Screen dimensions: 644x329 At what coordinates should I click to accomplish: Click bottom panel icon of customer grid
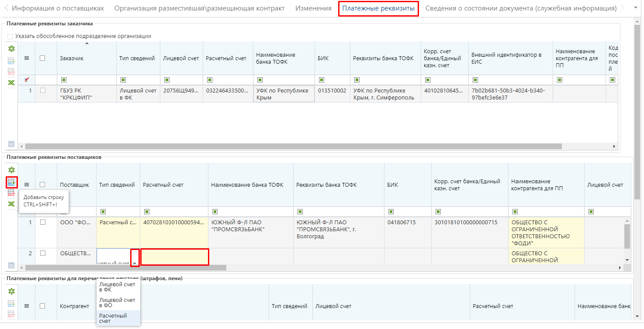[11, 144]
